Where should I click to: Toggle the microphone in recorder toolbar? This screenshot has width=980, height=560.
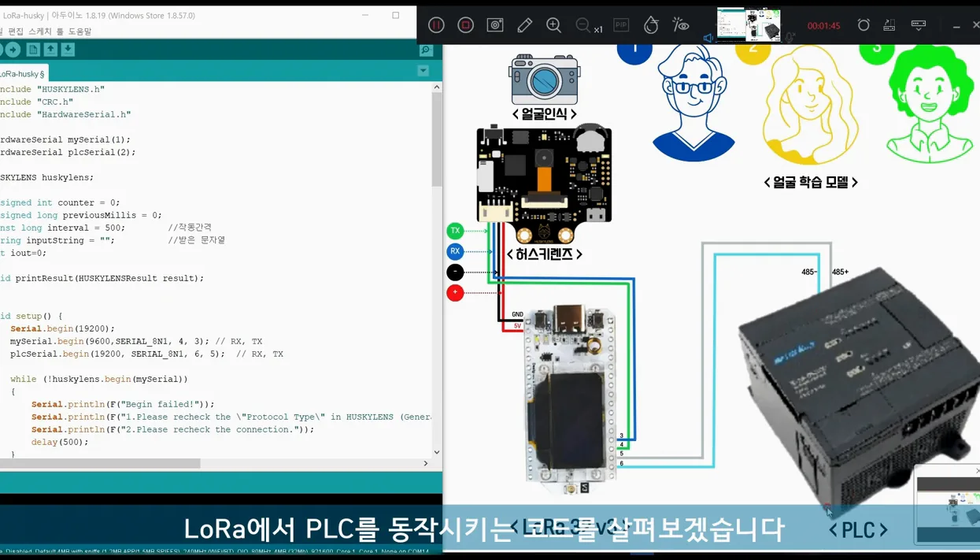790,38
